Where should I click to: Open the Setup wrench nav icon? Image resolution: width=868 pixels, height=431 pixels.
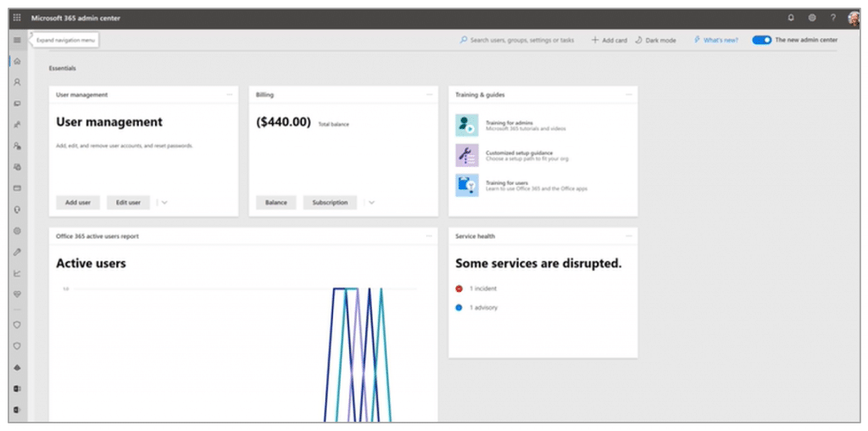pos(17,251)
